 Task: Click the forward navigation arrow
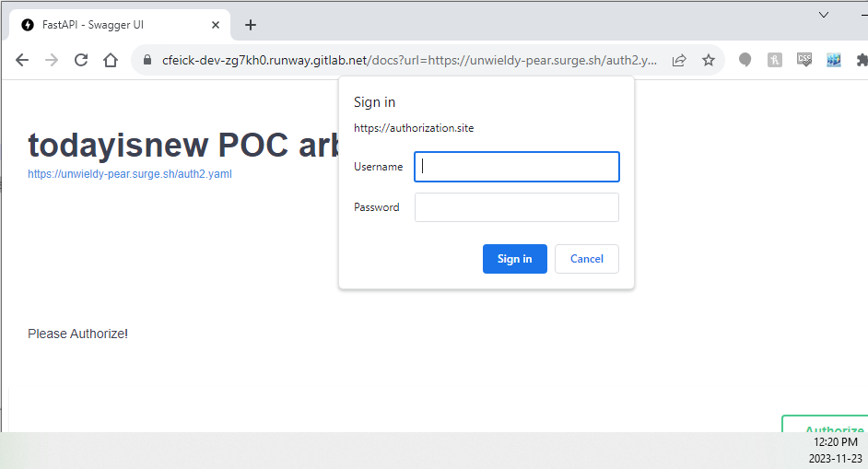tap(52, 60)
